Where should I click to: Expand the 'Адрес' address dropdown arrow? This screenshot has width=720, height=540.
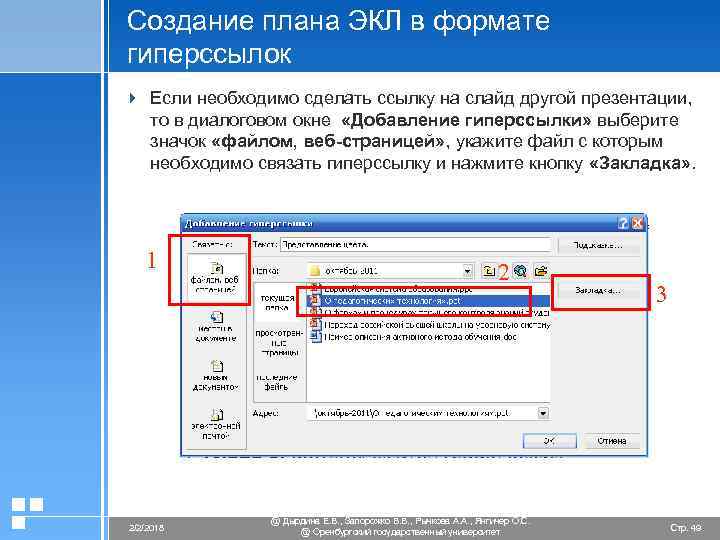543,413
